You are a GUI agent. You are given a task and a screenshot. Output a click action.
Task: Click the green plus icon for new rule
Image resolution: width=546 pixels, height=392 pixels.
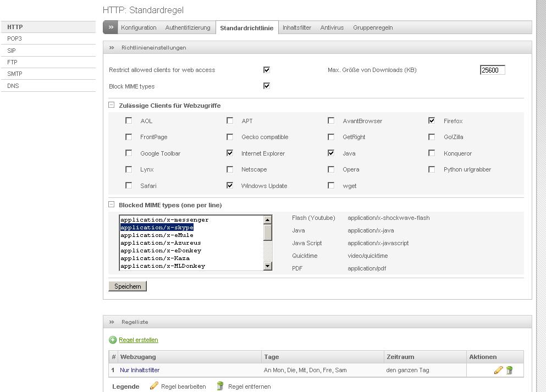coord(113,340)
